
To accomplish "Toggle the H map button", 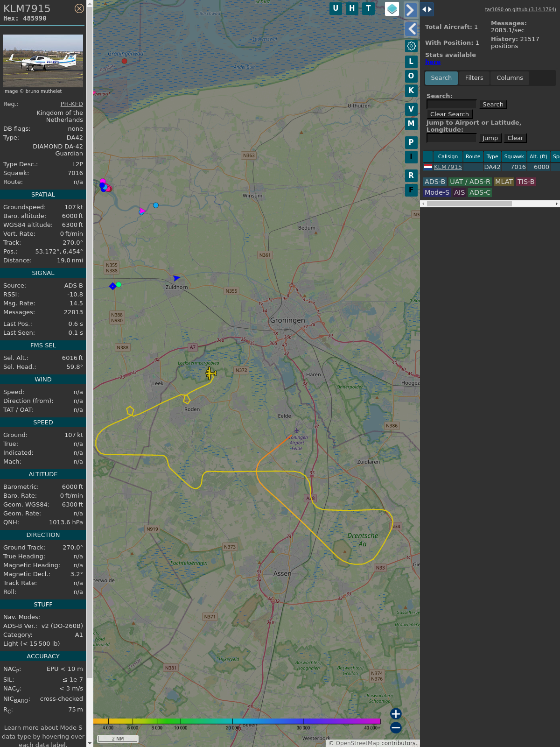I will [352, 8].
